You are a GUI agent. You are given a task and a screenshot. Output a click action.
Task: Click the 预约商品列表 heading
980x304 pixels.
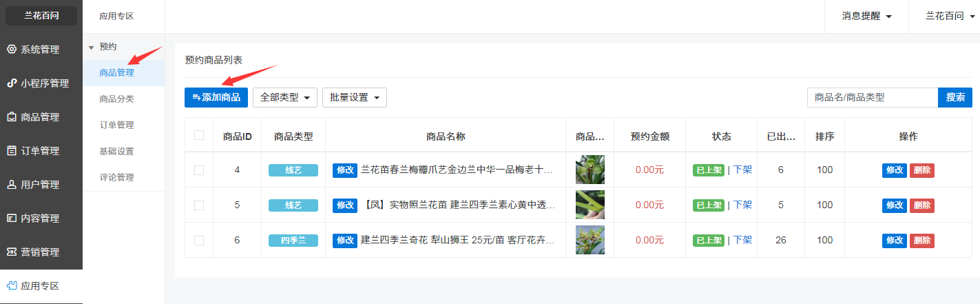(213, 60)
